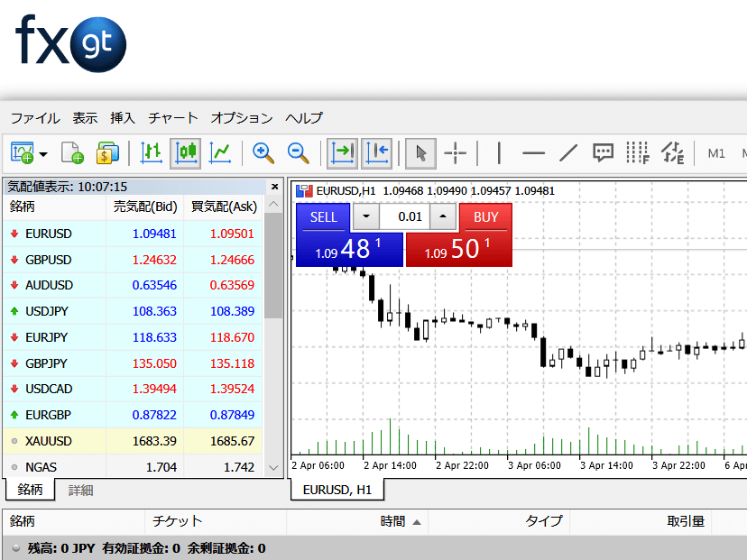
Task: Open the チャート menu
Action: 173,118
